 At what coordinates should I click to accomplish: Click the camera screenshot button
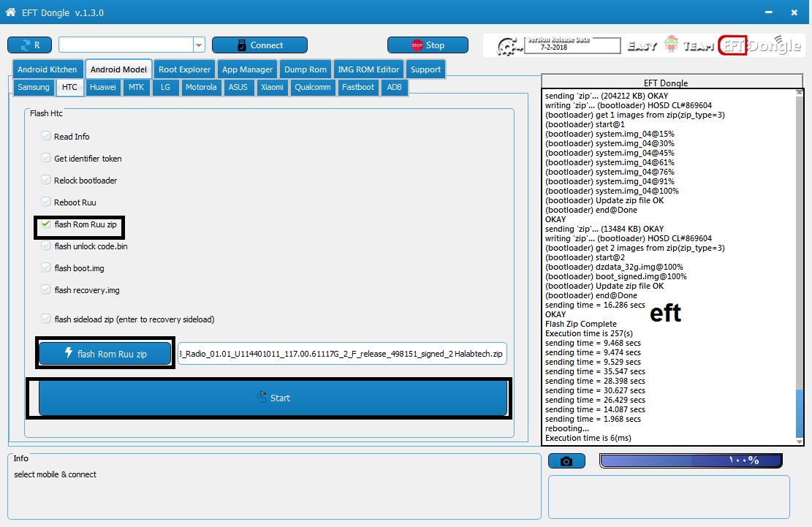click(566, 460)
